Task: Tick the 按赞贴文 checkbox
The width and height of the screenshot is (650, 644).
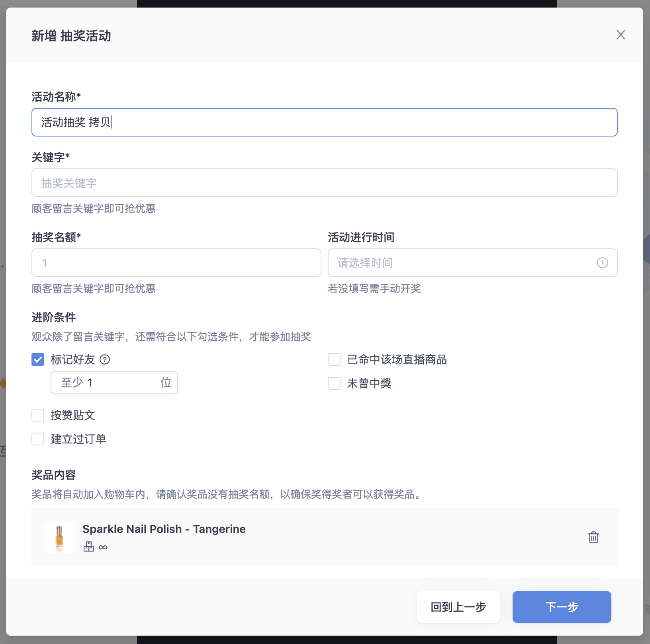Action: click(38, 415)
